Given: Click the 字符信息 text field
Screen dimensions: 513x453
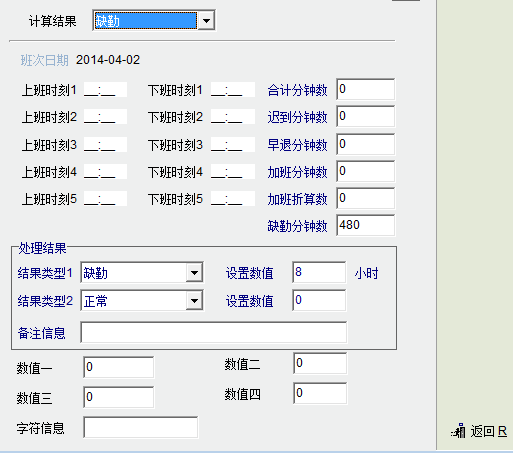Looking at the screenshot, I should coord(141,427).
